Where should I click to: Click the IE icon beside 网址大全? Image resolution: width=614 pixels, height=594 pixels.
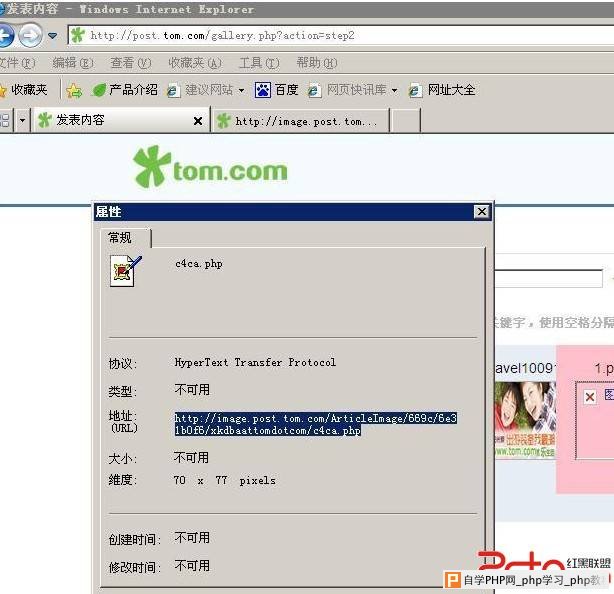click(x=415, y=90)
